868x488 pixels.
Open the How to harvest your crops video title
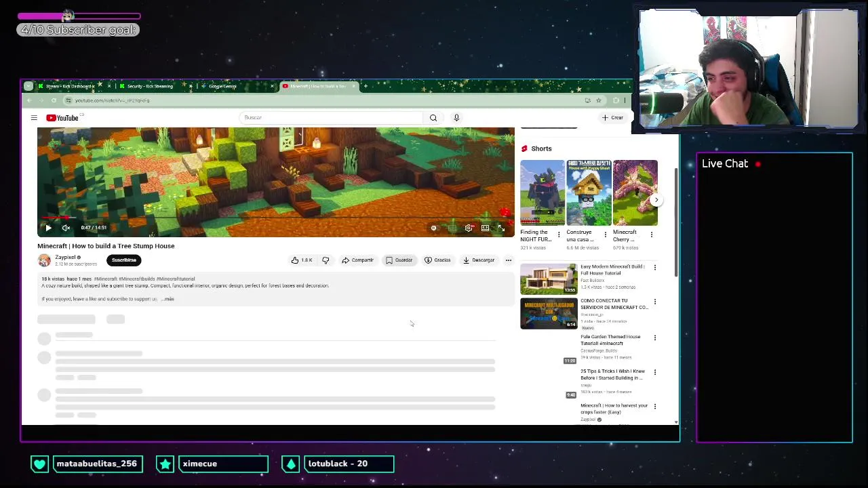pos(614,409)
